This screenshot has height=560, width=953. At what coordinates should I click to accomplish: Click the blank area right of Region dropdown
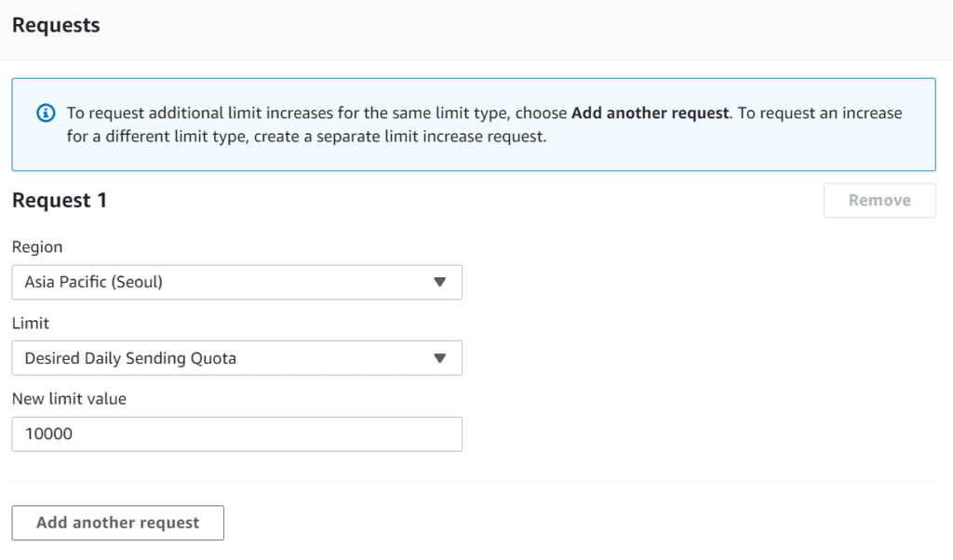click(698, 283)
